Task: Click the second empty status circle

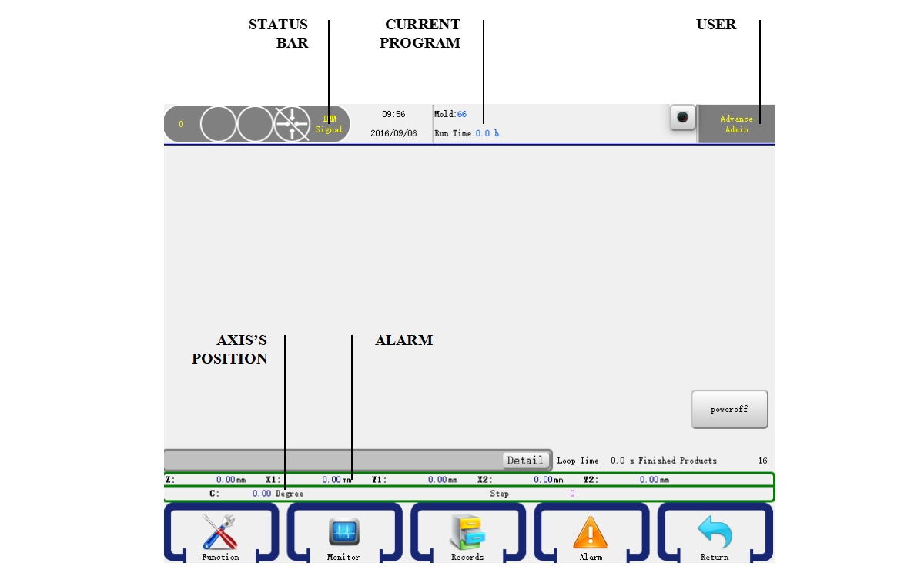Action: tap(255, 124)
